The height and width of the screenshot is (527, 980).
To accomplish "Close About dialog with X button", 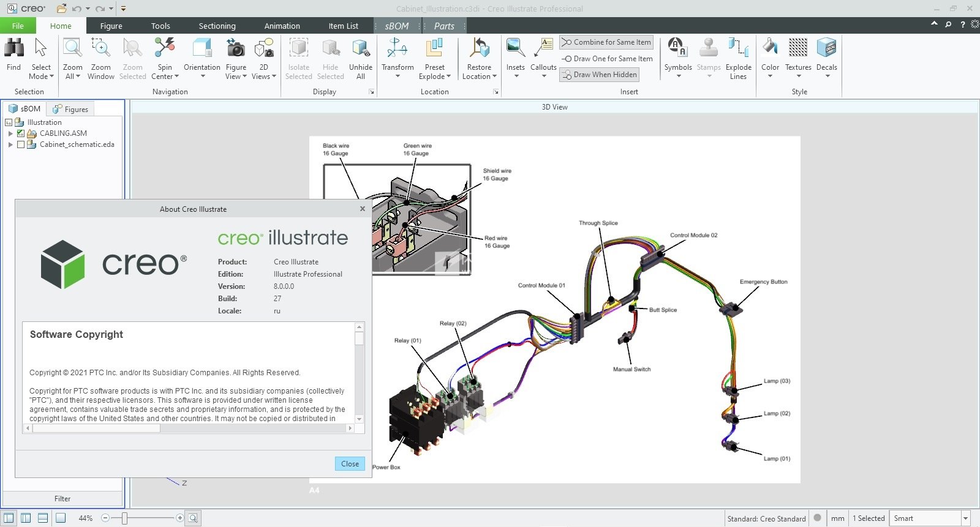I will pos(363,209).
